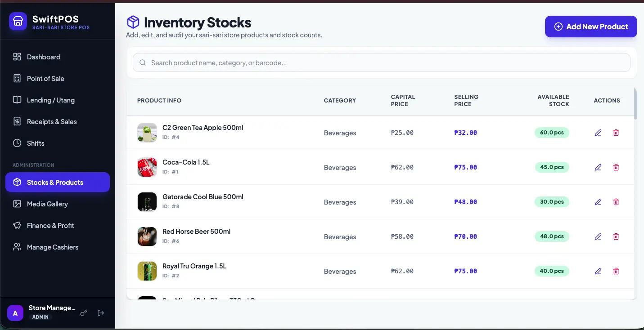Click the AVAILABLE STOCK column header

(x=553, y=101)
